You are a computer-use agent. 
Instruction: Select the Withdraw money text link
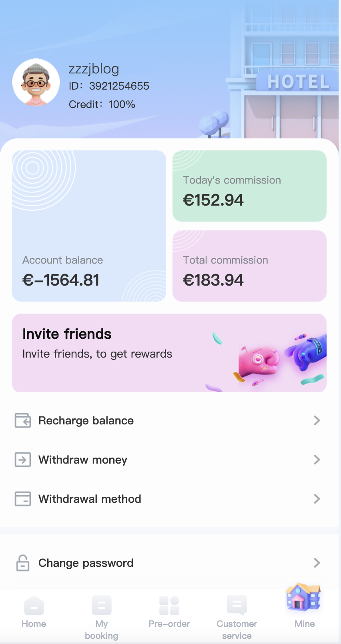pos(83,460)
